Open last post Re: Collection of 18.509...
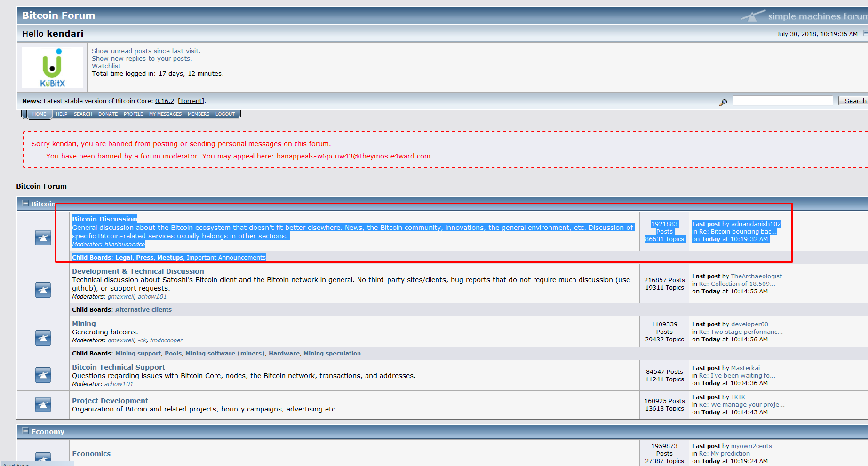 737,284
